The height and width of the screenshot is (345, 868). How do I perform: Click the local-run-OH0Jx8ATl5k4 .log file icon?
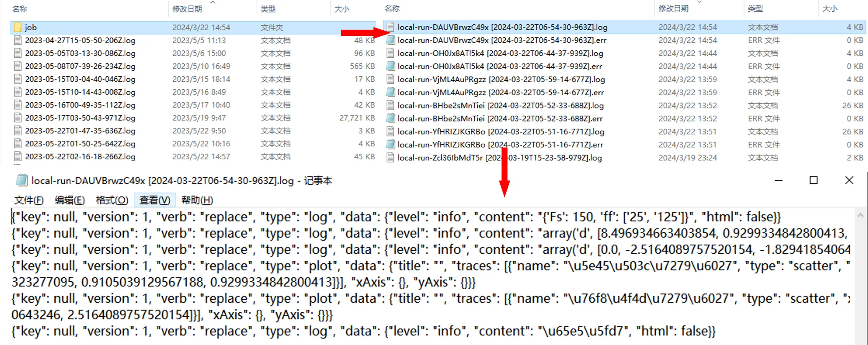(x=390, y=53)
